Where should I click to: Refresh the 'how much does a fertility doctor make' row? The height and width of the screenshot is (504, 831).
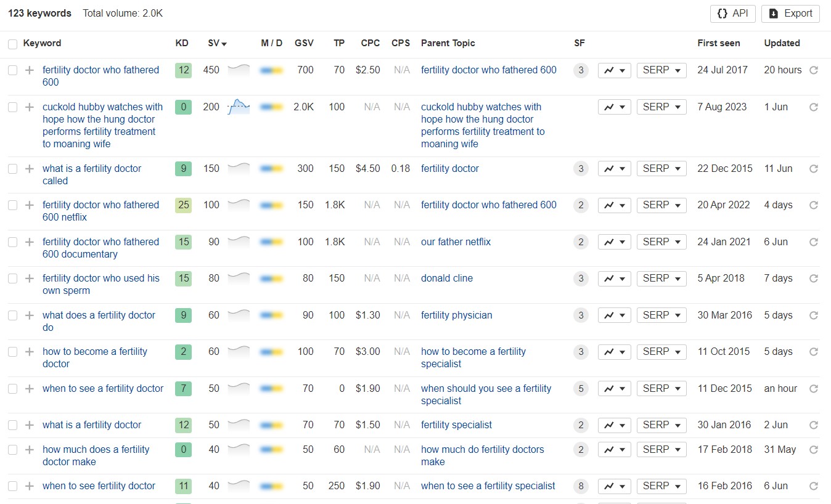coord(813,450)
